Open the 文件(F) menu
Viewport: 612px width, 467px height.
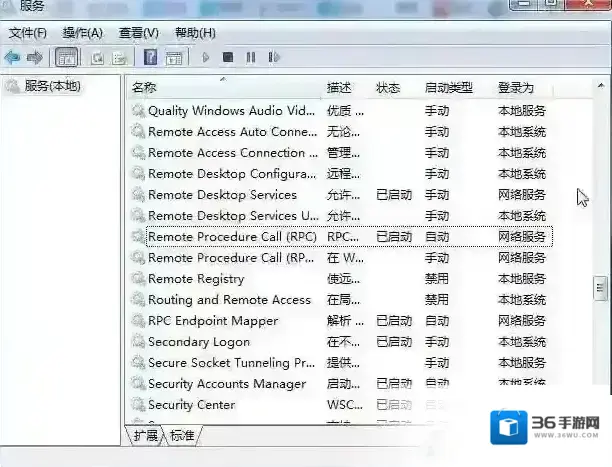tap(27, 33)
